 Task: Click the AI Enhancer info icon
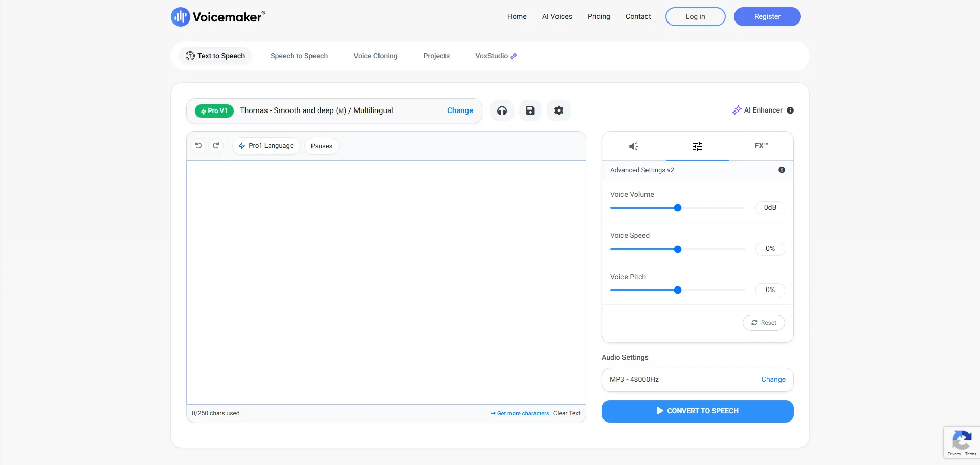coord(790,110)
